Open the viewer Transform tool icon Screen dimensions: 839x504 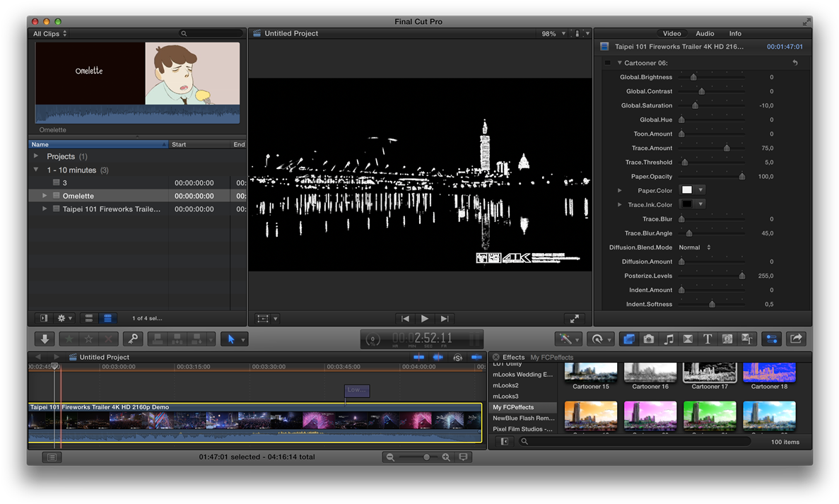pyautogui.click(x=263, y=318)
